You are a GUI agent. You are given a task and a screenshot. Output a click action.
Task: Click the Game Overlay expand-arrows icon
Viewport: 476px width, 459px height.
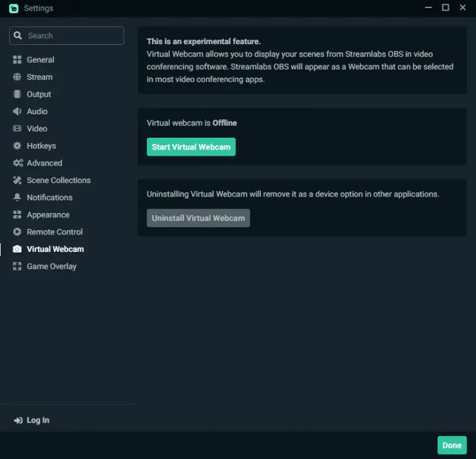tap(17, 267)
